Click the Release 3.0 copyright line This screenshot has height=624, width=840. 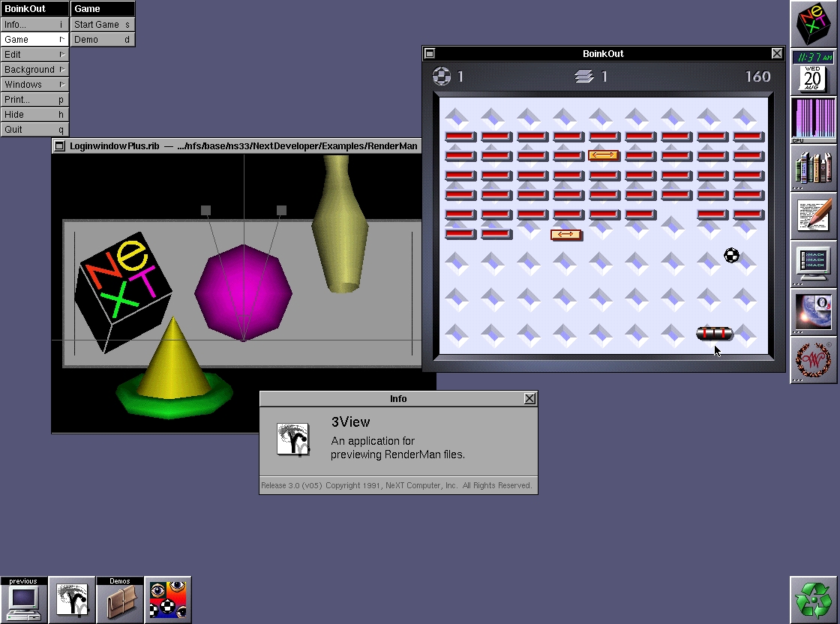[397, 485]
